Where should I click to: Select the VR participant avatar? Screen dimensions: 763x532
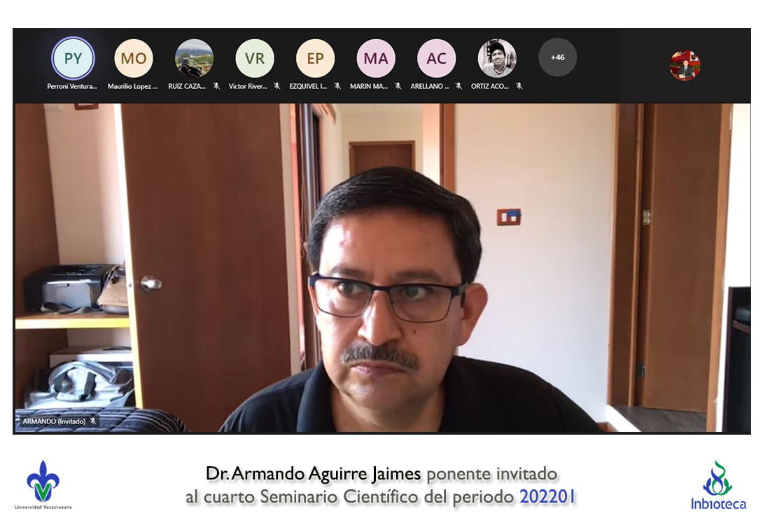(255, 59)
